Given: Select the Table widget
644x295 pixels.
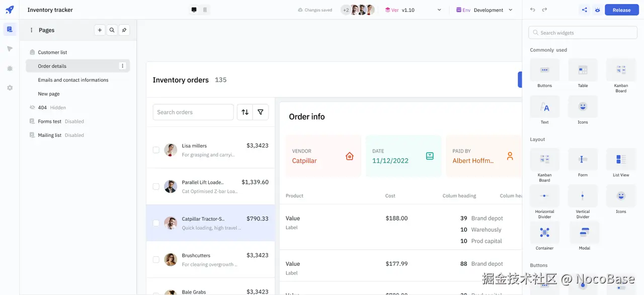Looking at the screenshot, I should [583, 73].
